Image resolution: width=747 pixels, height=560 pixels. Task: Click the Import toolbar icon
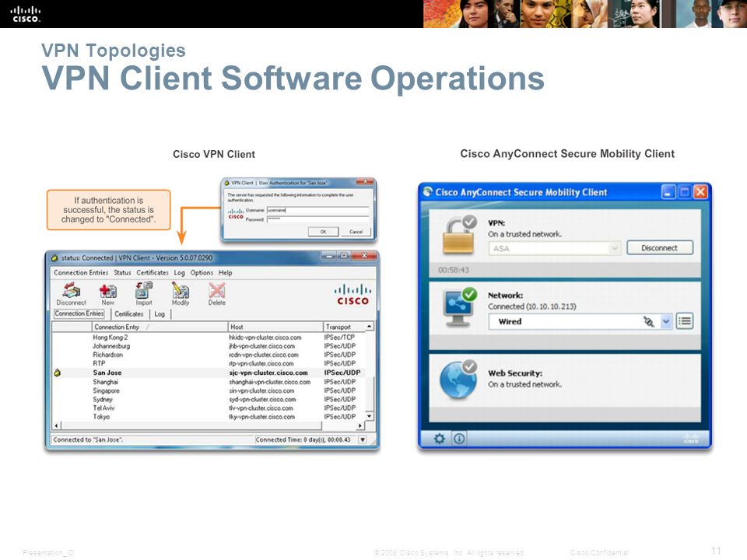(x=143, y=289)
